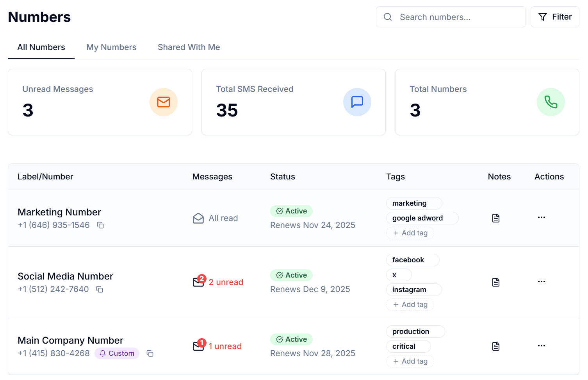Click the search magnifier icon
The width and height of the screenshot is (588, 380).
point(387,17)
